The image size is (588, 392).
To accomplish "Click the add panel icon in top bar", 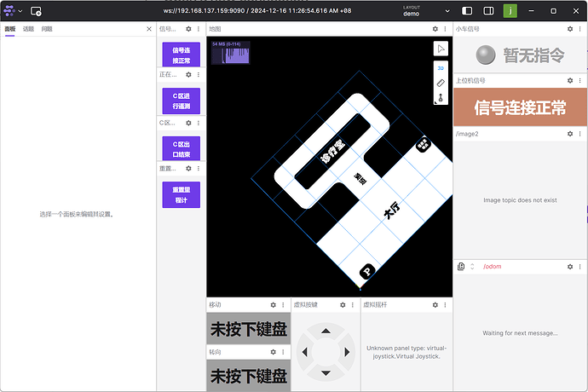I will point(37,11).
